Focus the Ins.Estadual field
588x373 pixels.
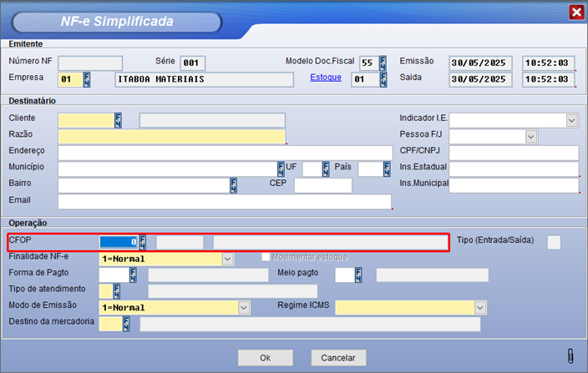[514, 169]
